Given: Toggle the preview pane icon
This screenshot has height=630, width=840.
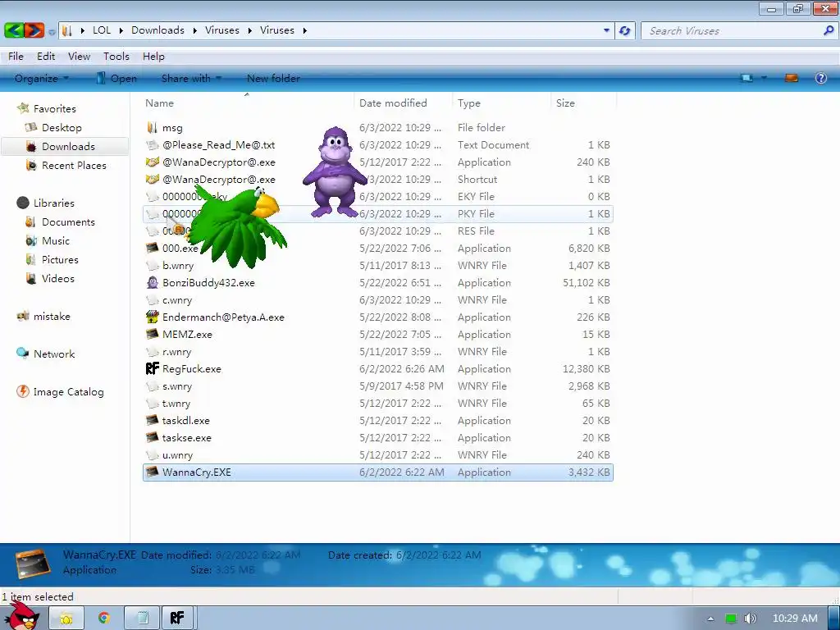Looking at the screenshot, I should pos(792,78).
